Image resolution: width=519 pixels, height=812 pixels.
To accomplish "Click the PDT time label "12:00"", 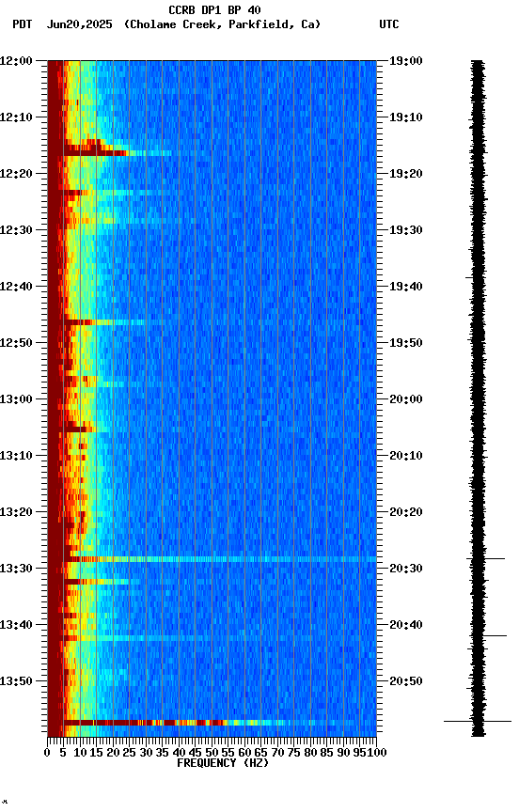I will click(16, 61).
